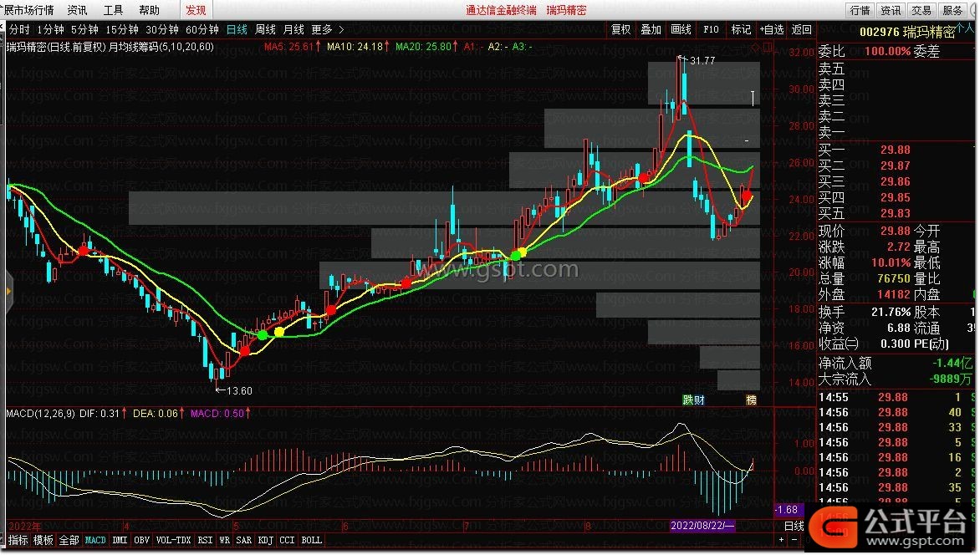Select the CCI indicator tab
Image resolution: width=980 pixels, height=555 pixels.
coord(287,540)
